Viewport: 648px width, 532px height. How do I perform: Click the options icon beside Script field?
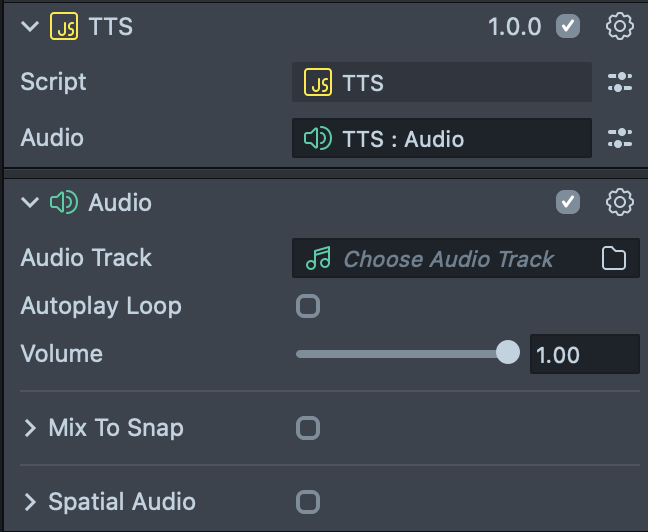click(620, 83)
